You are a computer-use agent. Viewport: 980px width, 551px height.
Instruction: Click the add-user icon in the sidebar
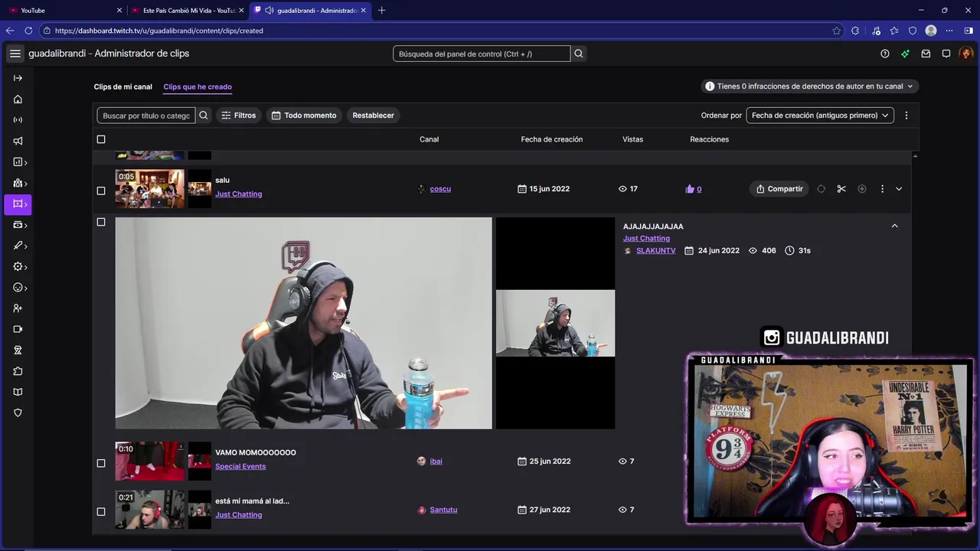pyautogui.click(x=18, y=308)
